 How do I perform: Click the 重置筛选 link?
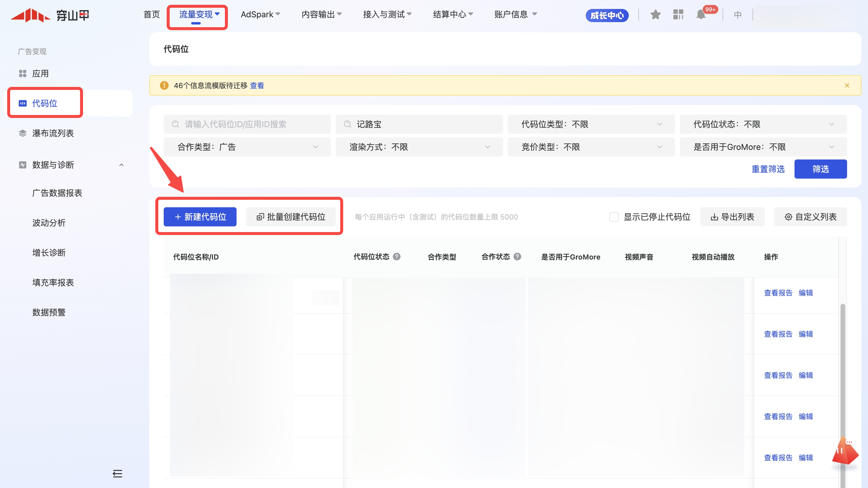(768, 169)
